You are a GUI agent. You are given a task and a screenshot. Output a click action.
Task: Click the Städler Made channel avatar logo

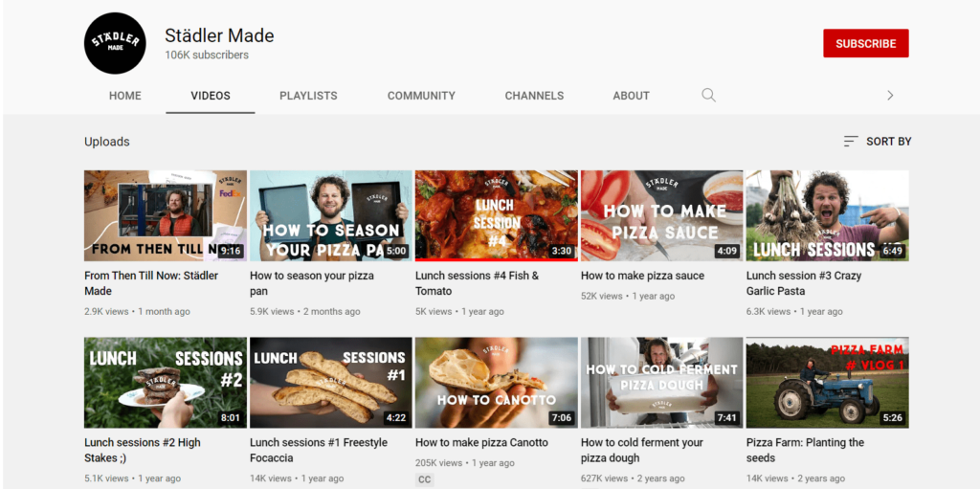point(115,43)
